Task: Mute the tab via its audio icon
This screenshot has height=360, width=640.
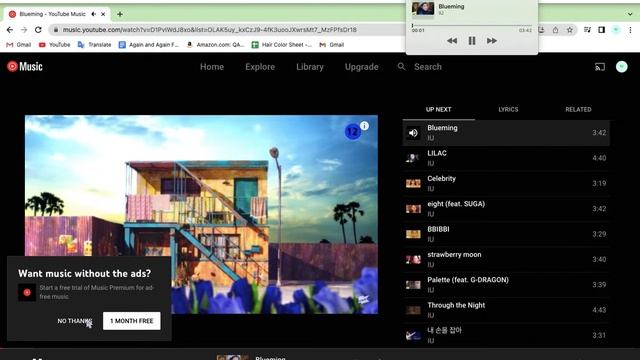Action: click(93, 14)
